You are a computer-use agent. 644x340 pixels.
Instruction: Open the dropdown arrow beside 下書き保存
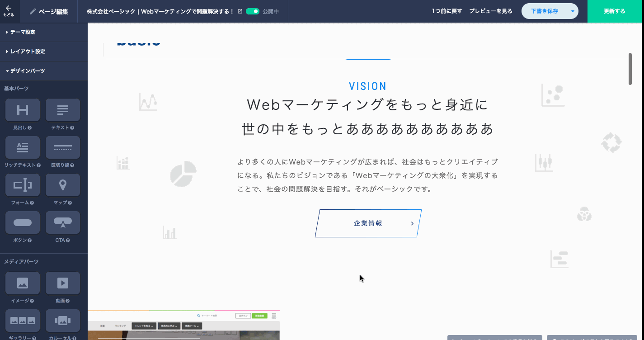tap(573, 11)
